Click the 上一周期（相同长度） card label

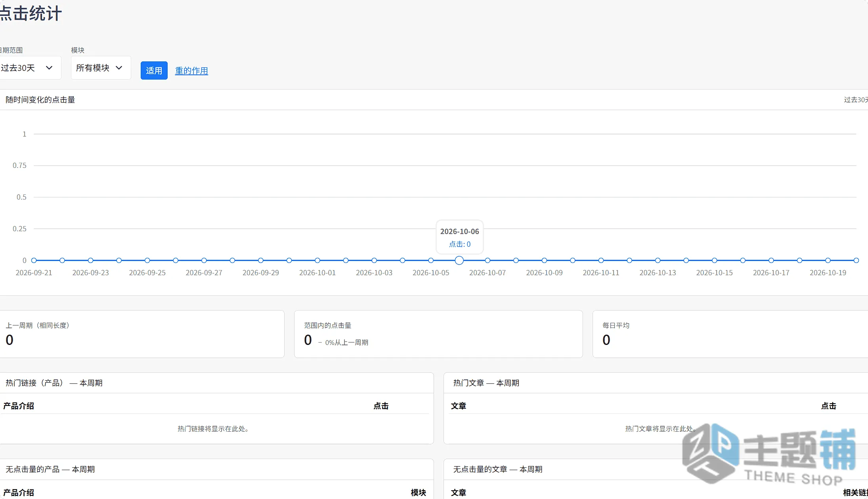pyautogui.click(x=38, y=325)
